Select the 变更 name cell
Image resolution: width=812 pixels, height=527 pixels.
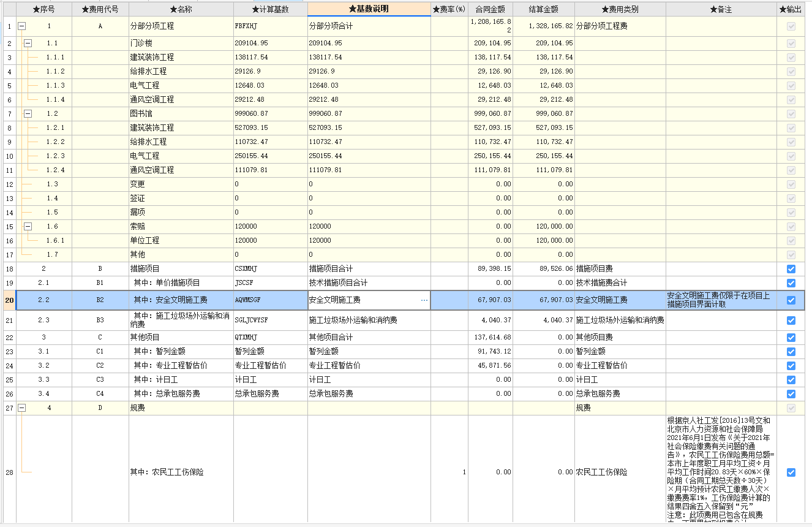181,184
